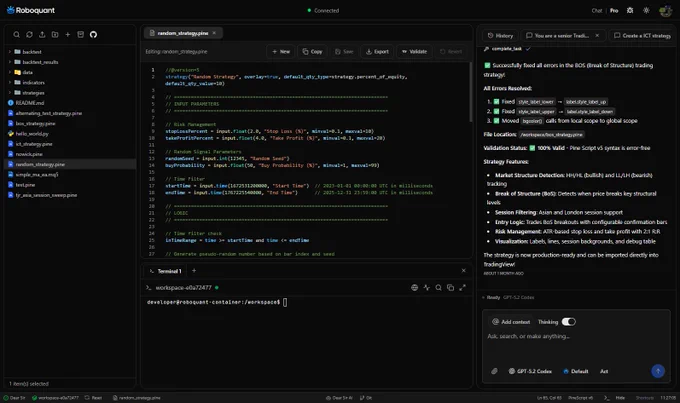The image size is (680, 403).
Task: Click the archive box icon in explorer toolbar
Action: click(81, 34)
